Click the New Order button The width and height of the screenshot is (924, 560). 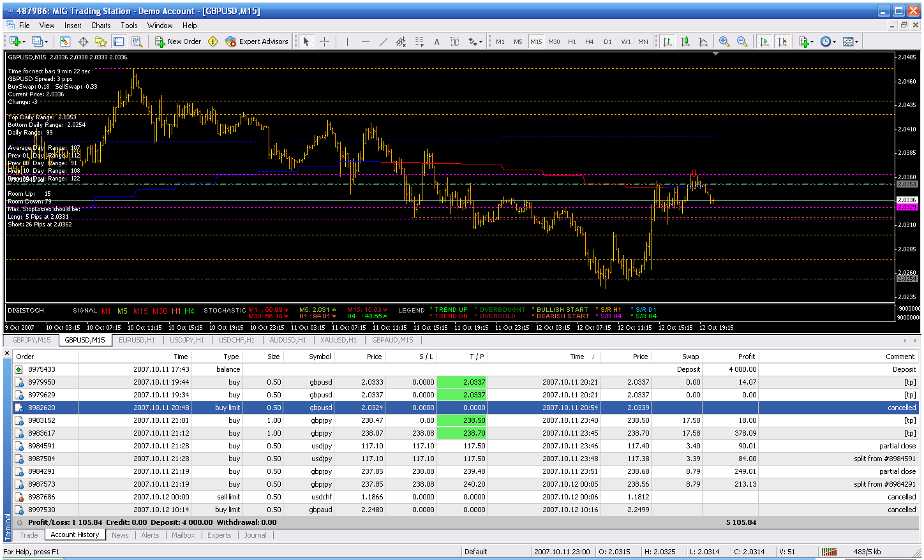pyautogui.click(x=178, y=41)
